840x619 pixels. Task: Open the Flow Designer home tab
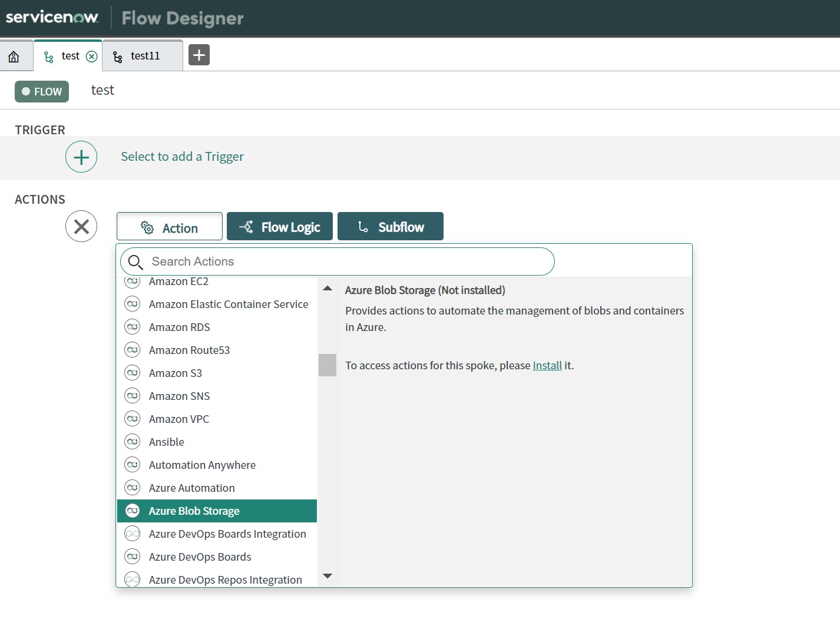tap(14, 57)
